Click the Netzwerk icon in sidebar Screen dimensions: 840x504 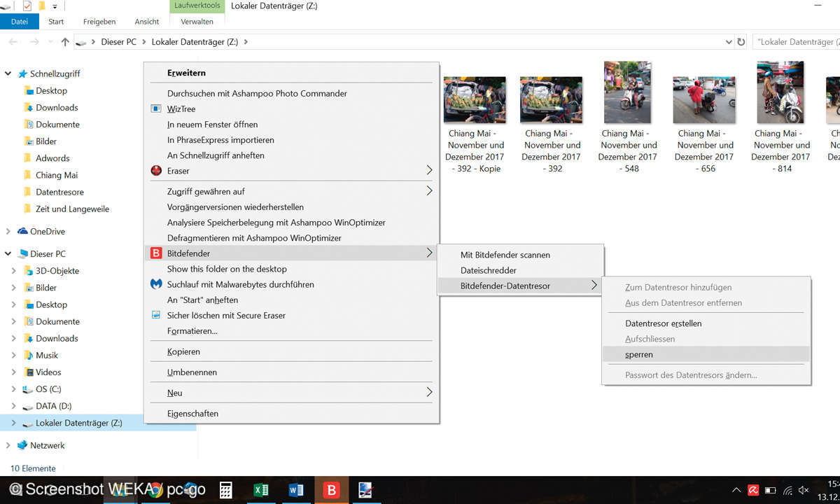click(22, 445)
